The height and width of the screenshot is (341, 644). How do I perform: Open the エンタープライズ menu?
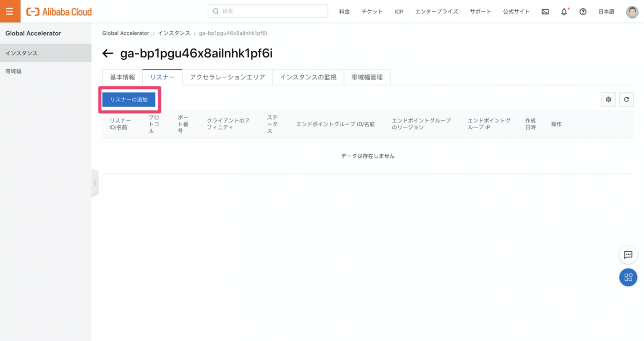click(437, 11)
